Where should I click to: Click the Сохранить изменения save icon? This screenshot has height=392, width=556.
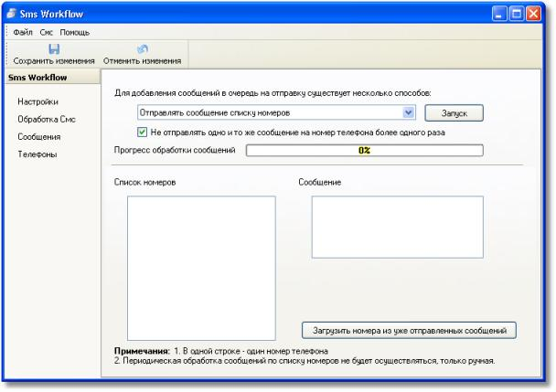pyautogui.click(x=53, y=49)
